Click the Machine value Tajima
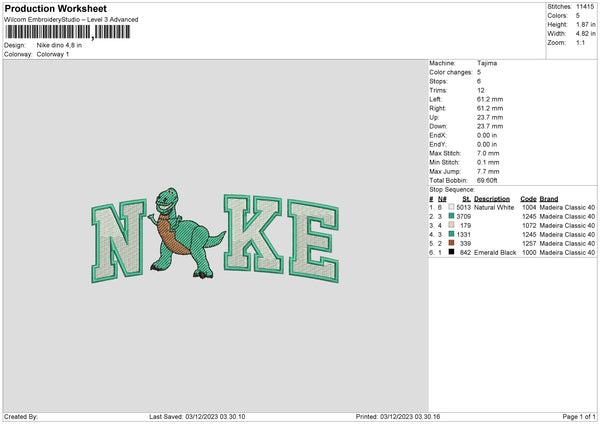The image size is (600, 424). pyautogui.click(x=487, y=63)
